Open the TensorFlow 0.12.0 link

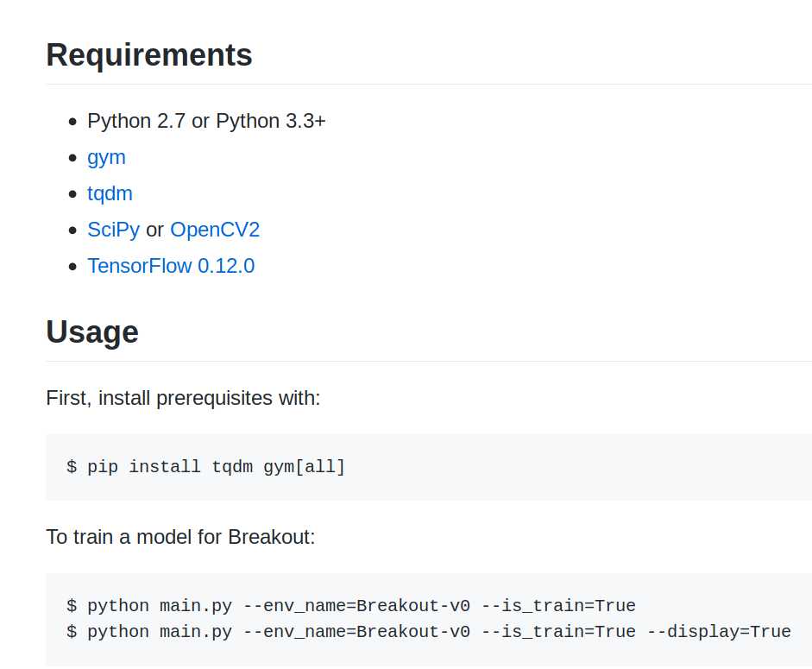(171, 266)
